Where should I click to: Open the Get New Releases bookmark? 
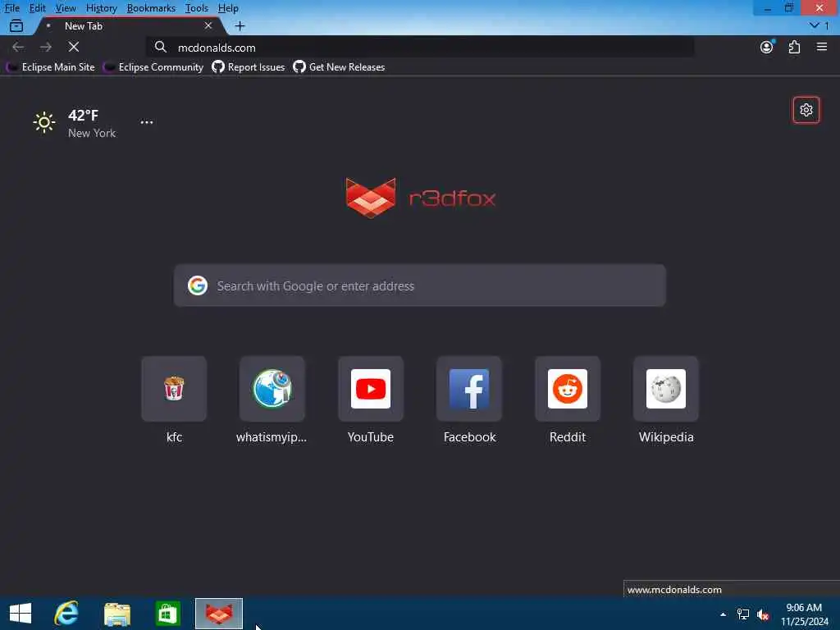pyautogui.click(x=339, y=67)
